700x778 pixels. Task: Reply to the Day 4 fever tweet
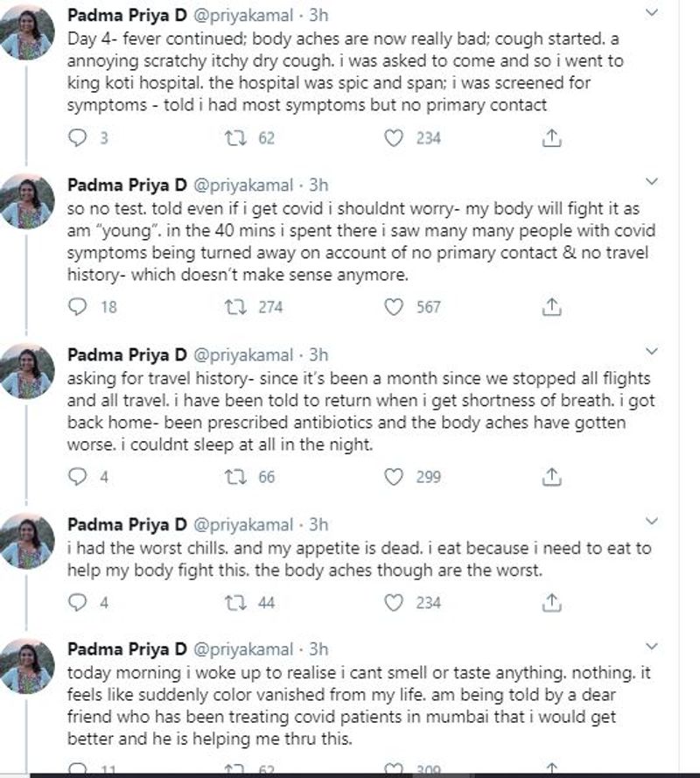point(78,138)
